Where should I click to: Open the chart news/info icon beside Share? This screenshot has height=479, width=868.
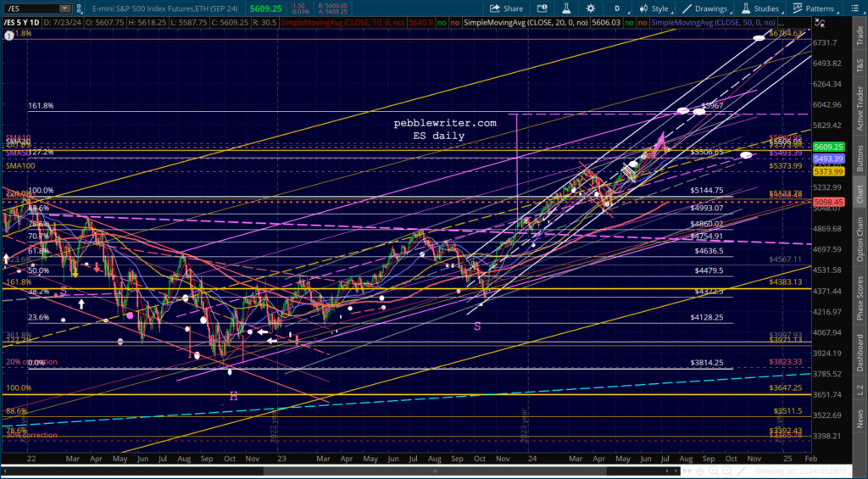(x=542, y=8)
